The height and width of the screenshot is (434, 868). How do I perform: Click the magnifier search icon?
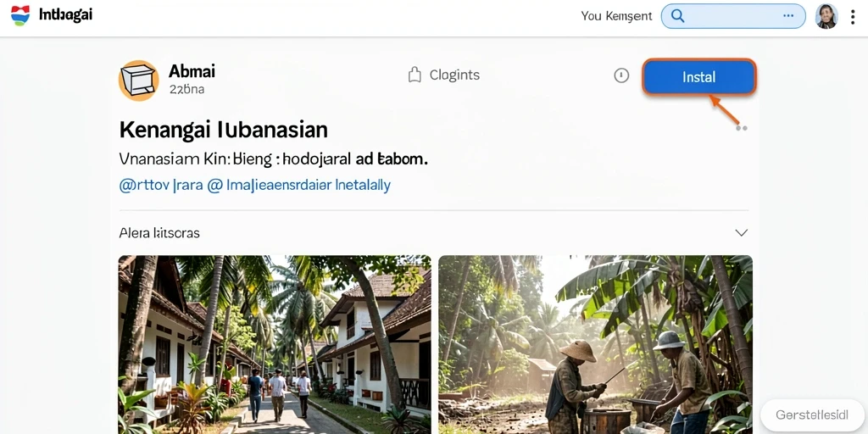coord(677,16)
